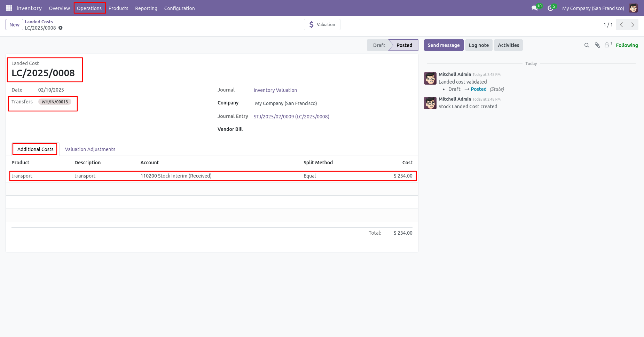This screenshot has height=337, width=644.
Task: Click the Draft status stage
Action: tap(379, 45)
